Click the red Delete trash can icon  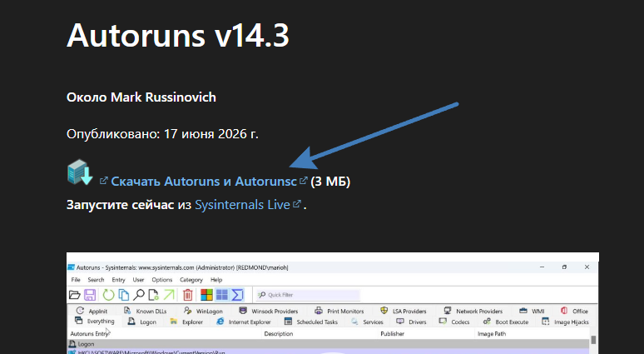[x=188, y=295]
